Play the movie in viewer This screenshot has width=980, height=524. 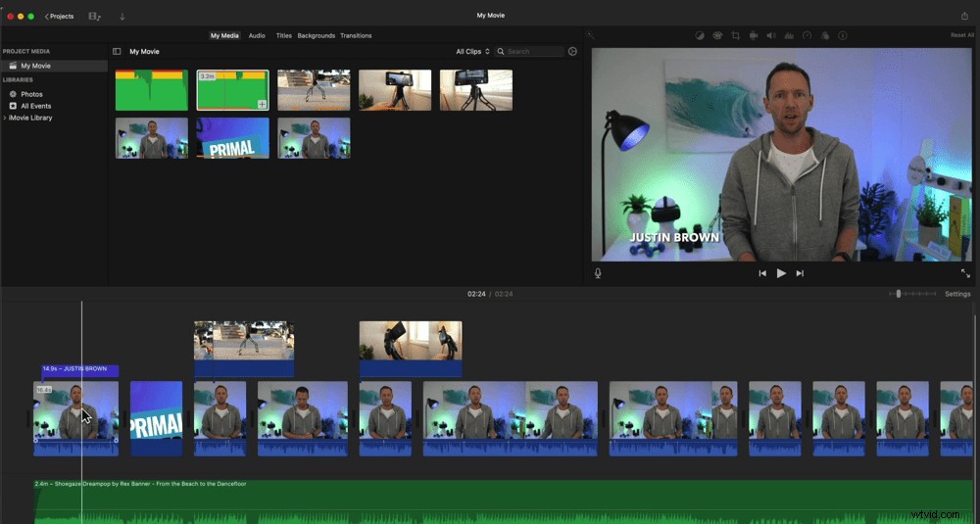pos(781,273)
